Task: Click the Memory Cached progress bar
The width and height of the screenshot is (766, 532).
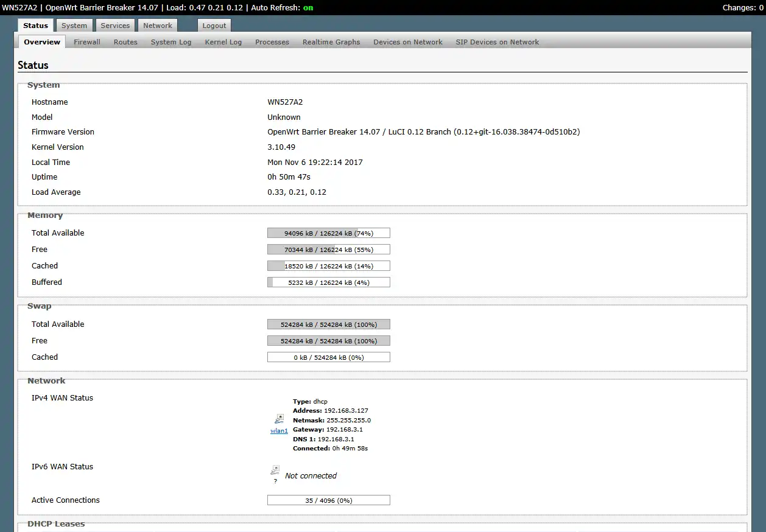Action: point(329,266)
